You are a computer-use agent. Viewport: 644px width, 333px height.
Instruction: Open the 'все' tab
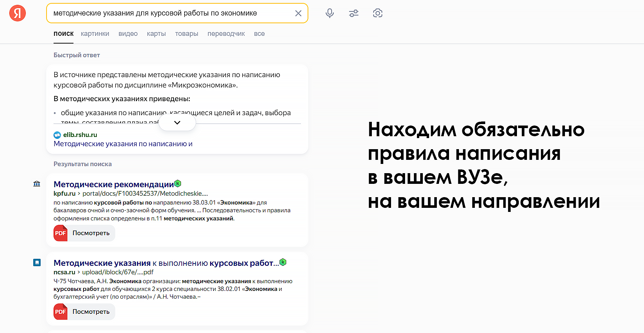259,34
